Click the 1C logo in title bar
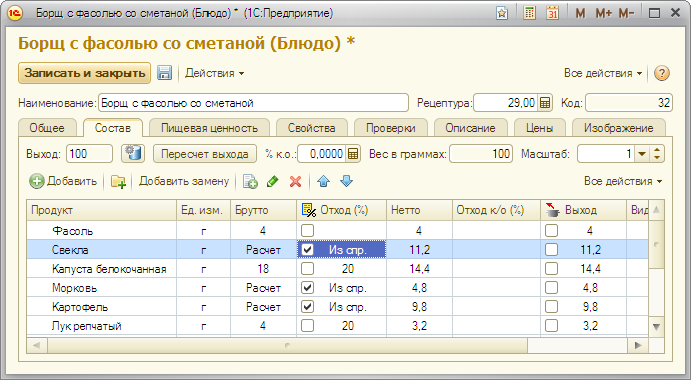The width and height of the screenshot is (691, 380). coord(15,13)
